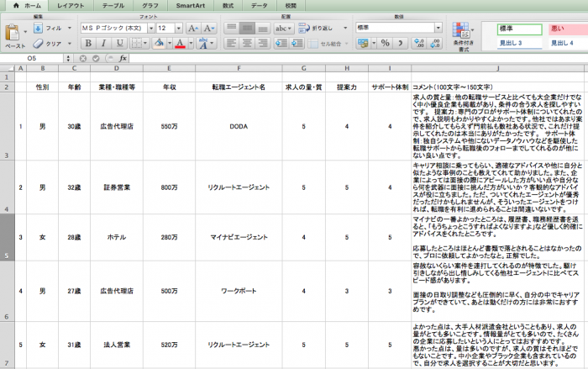The image size is (588, 369).
Task: Click the fill color paint bucket
Action: (159, 43)
